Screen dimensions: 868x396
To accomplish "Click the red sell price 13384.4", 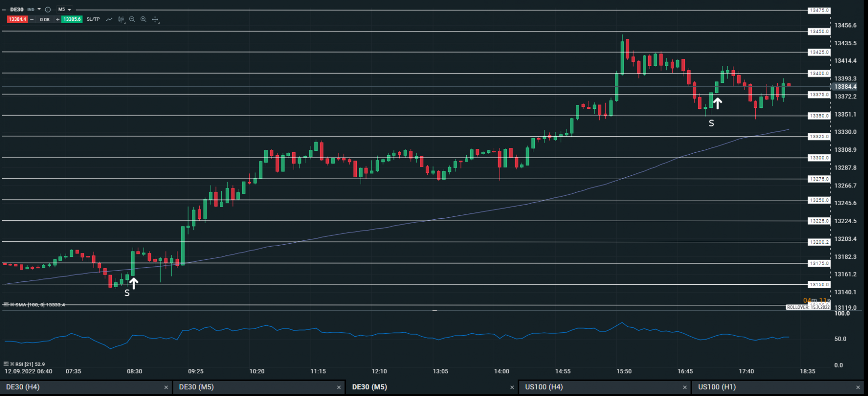I will pyautogui.click(x=17, y=19).
